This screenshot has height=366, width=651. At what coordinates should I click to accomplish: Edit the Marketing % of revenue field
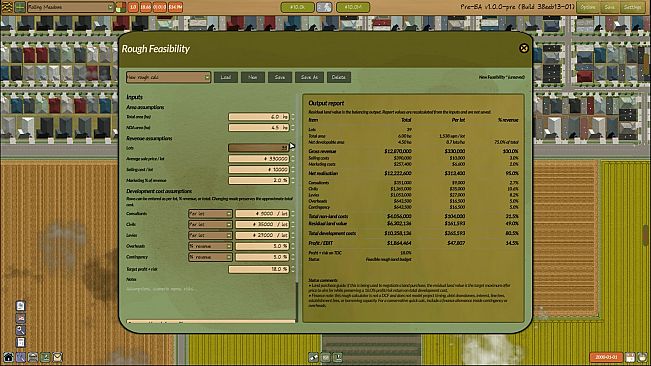(259, 181)
